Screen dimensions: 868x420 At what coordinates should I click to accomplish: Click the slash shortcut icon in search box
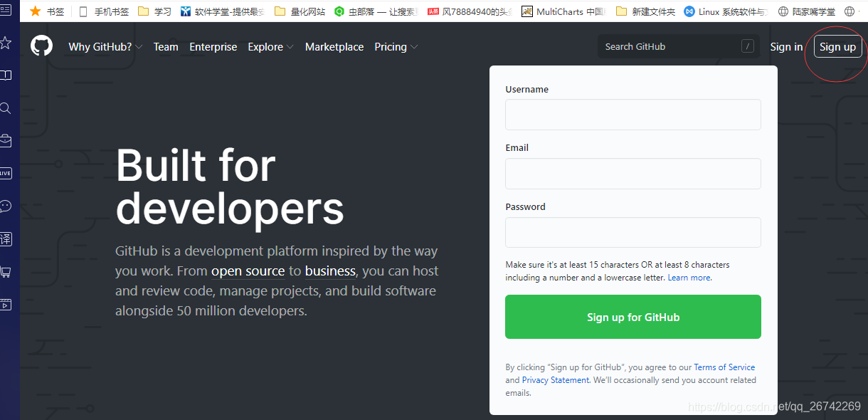pos(747,46)
